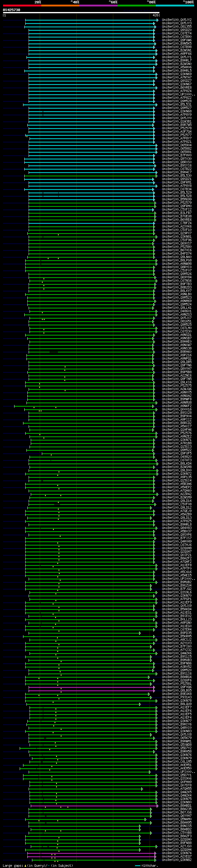The image size is (197, 868).
Task: Open hit UniRef100_C6TET4
Action: (176, 33)
